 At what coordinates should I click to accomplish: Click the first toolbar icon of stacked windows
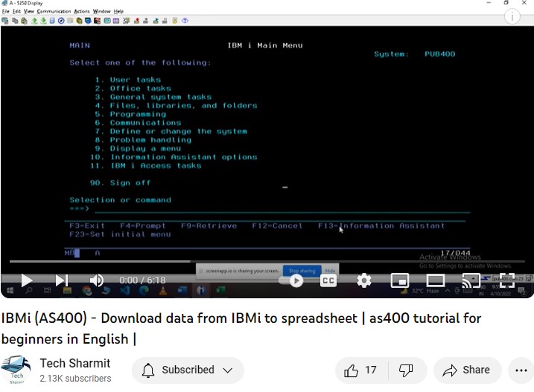click(5, 21)
